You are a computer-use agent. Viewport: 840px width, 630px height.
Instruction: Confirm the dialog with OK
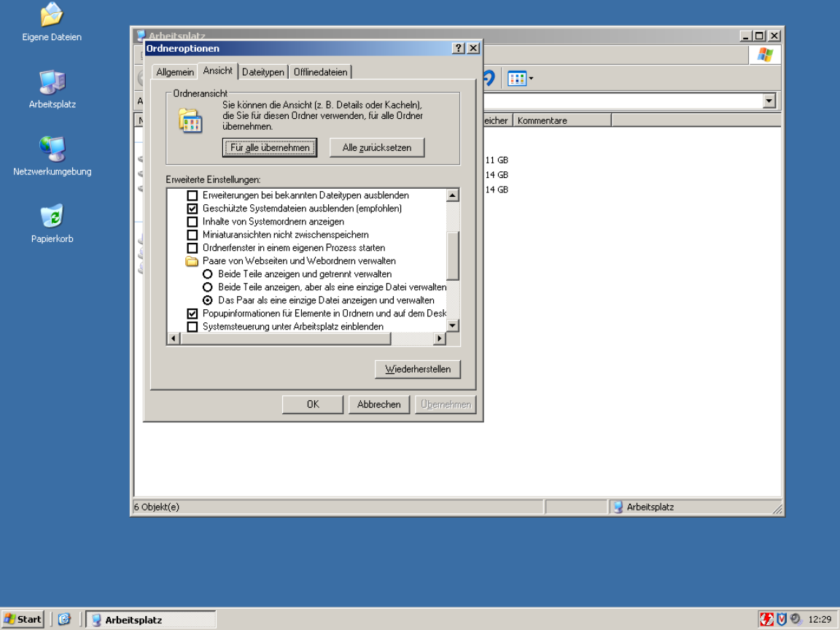tap(313, 405)
